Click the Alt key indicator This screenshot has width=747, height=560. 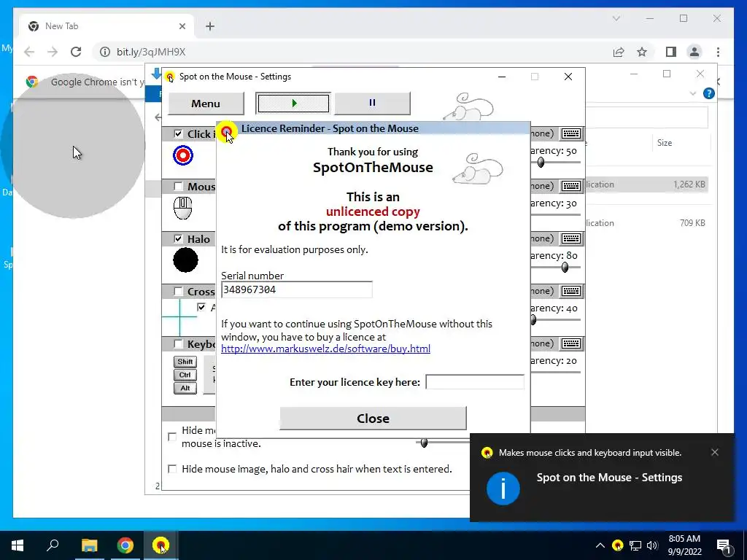185,388
